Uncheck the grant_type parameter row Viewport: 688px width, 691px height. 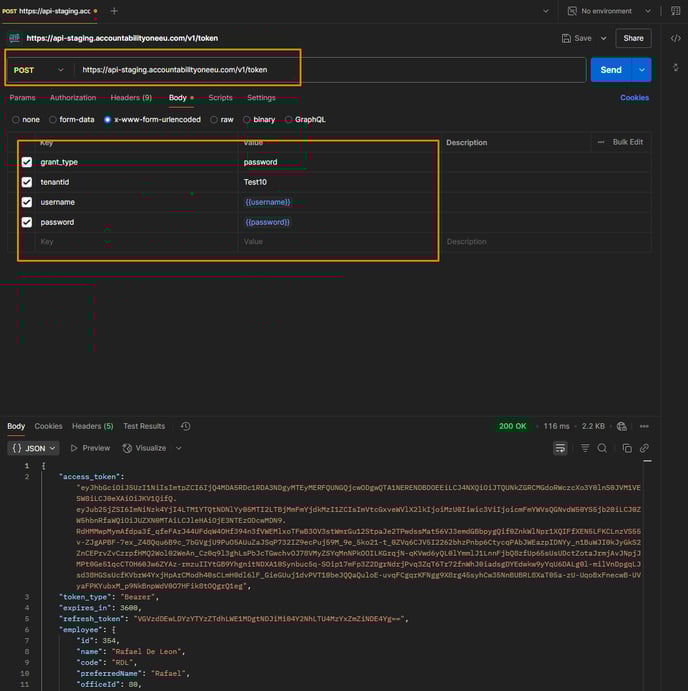[27, 162]
